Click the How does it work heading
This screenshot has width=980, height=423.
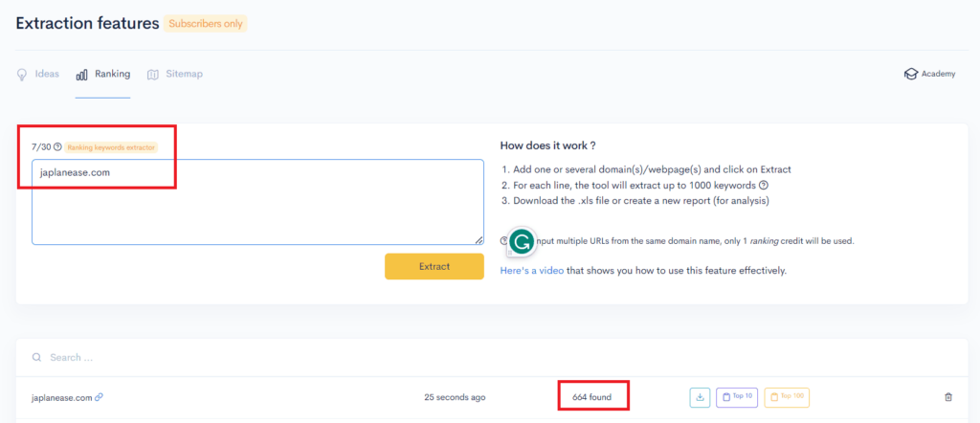(x=547, y=145)
